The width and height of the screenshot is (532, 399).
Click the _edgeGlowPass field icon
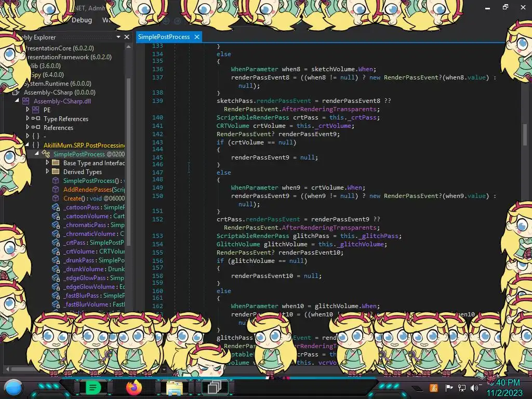tap(56, 278)
